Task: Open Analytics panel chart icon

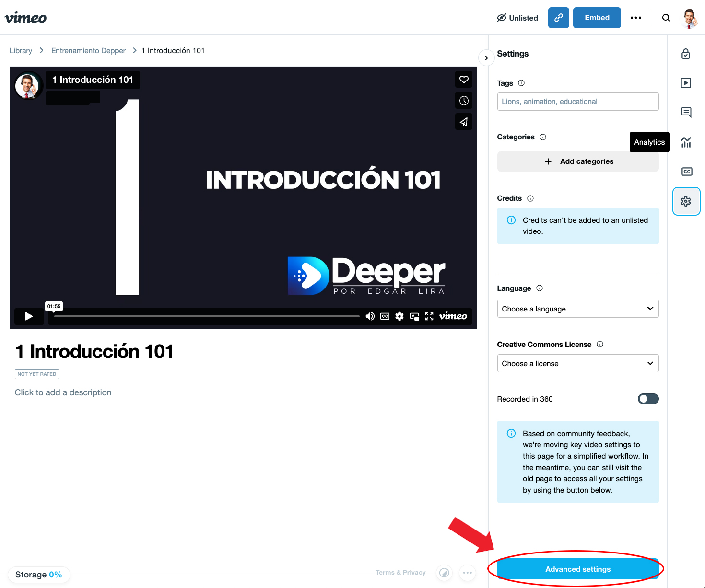Action: (x=686, y=142)
